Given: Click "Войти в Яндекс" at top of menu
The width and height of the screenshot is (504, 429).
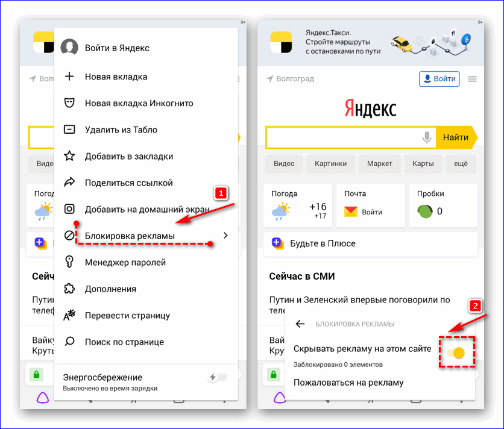Looking at the screenshot, I should point(117,48).
